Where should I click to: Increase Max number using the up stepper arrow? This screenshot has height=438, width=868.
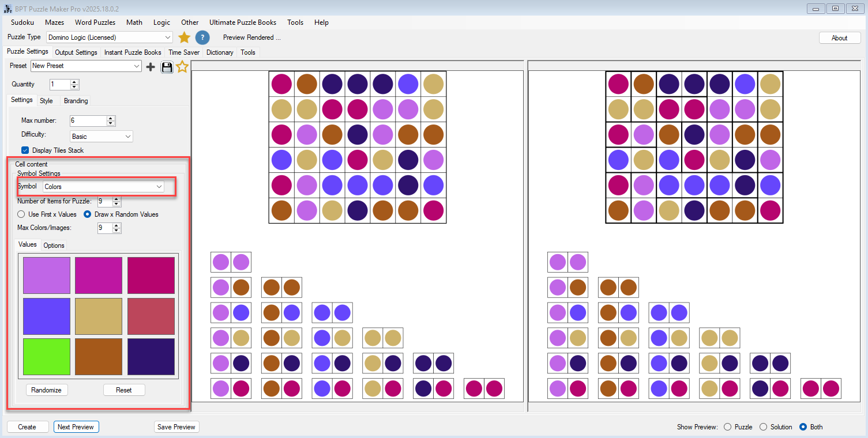point(111,118)
